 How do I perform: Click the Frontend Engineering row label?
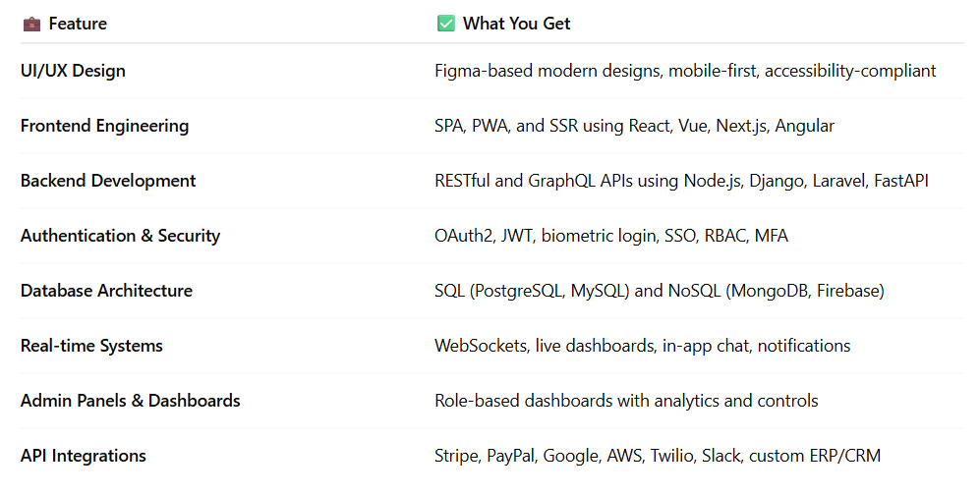click(104, 126)
